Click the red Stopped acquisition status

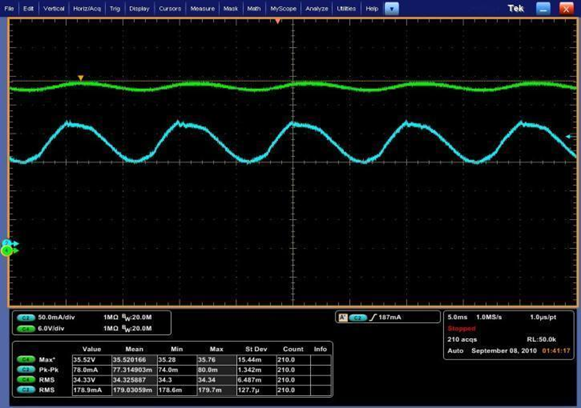click(x=461, y=328)
